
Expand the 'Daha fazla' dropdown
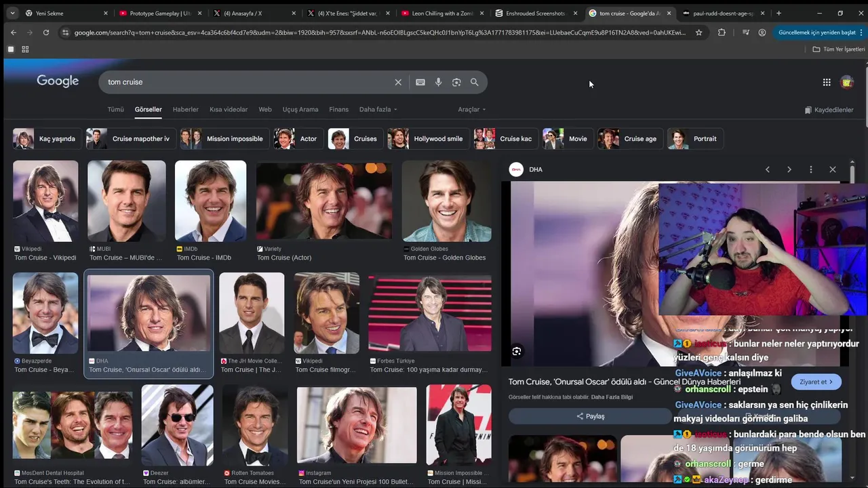[x=378, y=109]
